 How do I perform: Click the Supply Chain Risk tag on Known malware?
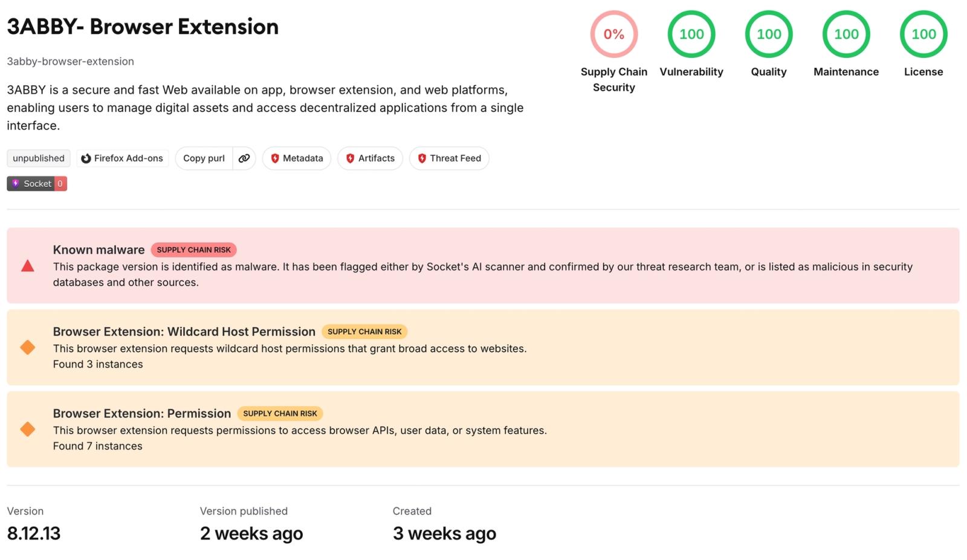point(194,250)
